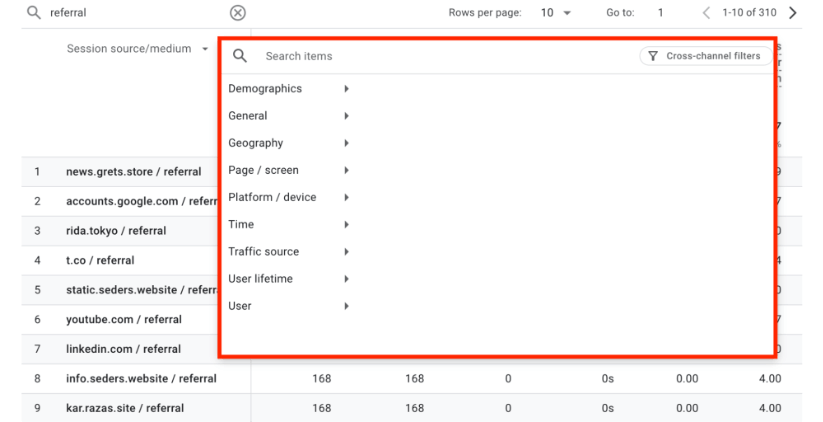Go to the next page of results
Image resolution: width=823 pixels, height=422 pixels.
coord(793,13)
